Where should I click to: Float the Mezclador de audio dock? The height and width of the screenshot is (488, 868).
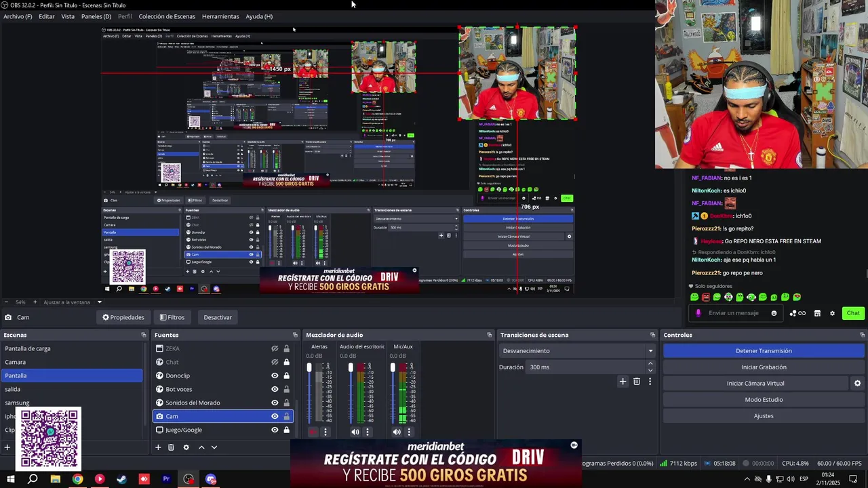click(490, 335)
